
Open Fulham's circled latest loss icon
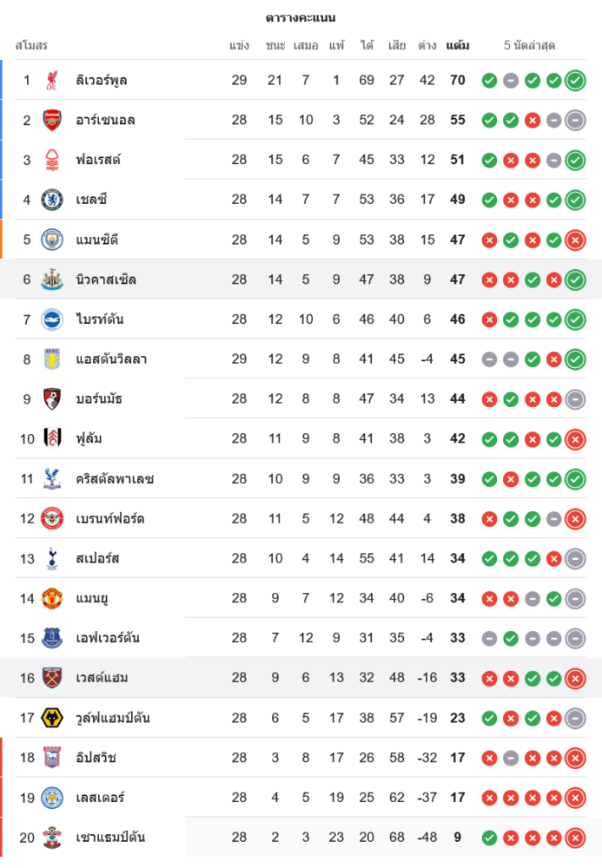(x=575, y=439)
